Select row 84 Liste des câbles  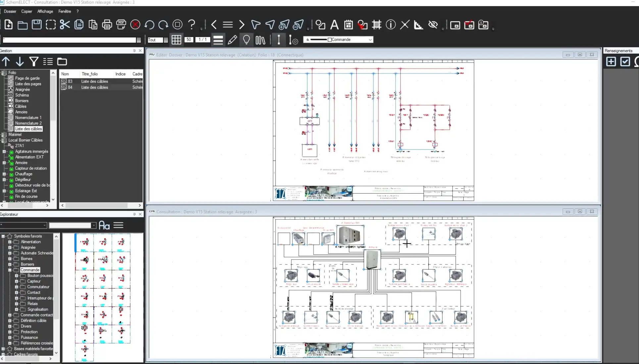click(95, 87)
